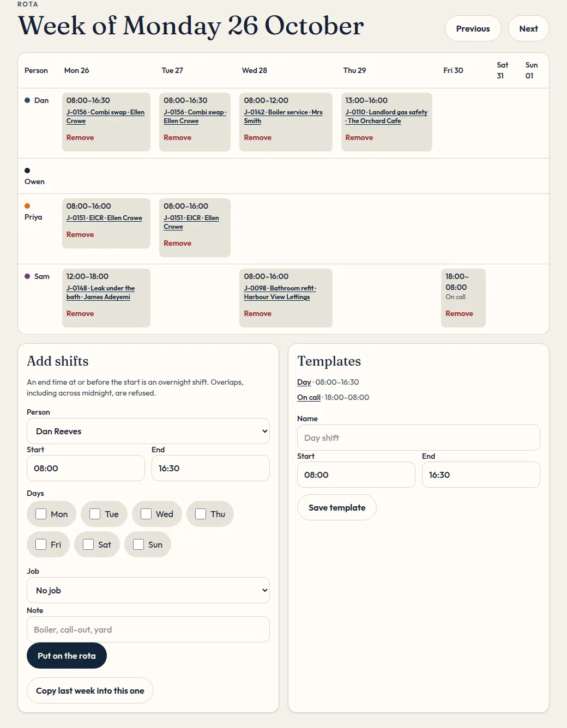The image size is (567, 728).
Task: Focus the Add shifts Start time field
Action: [x=86, y=468]
